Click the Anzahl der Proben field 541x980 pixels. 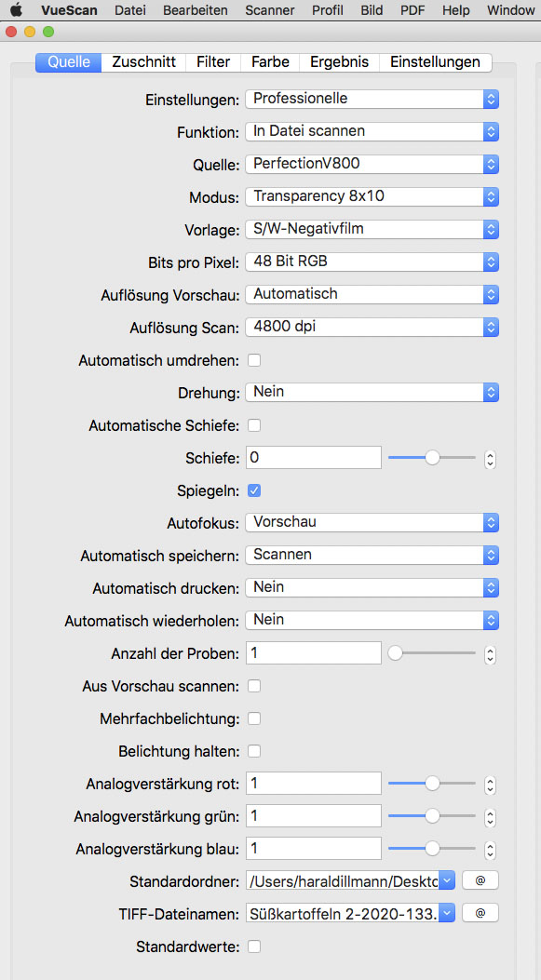coord(314,653)
